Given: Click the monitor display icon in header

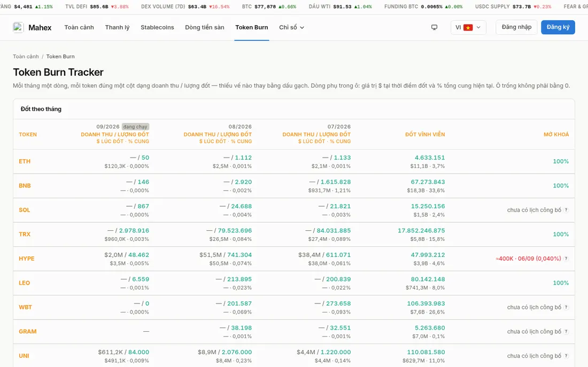Looking at the screenshot, I should click(x=434, y=27).
